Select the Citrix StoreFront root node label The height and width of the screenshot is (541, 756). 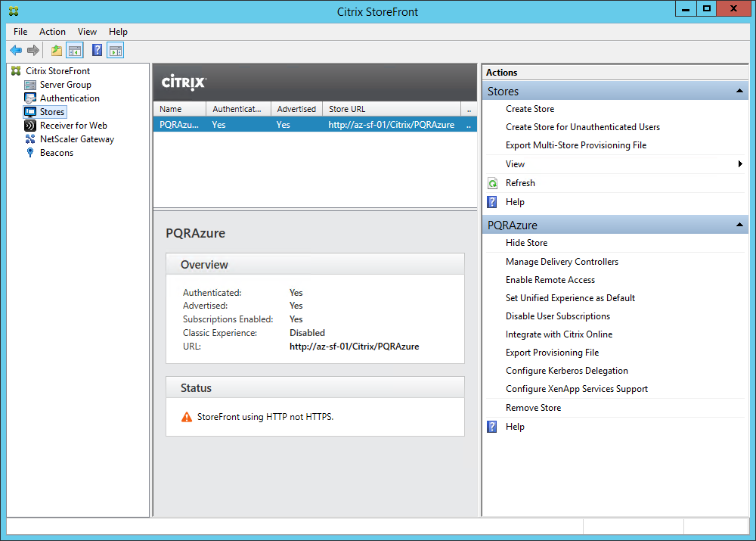(58, 71)
